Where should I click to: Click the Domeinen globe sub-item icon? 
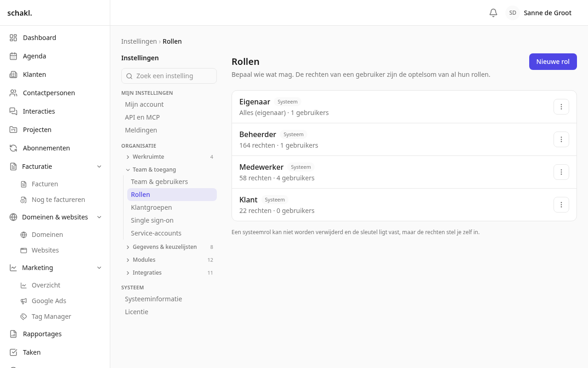click(23, 235)
